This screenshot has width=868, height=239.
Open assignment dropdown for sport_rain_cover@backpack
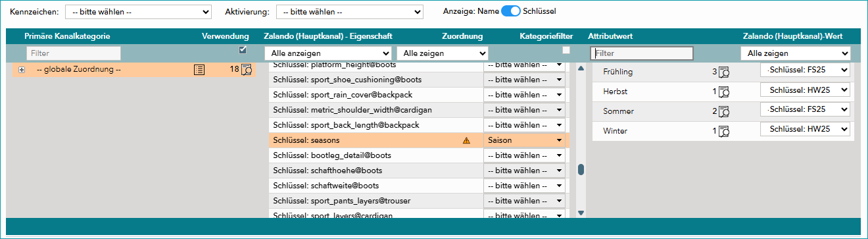pos(525,95)
